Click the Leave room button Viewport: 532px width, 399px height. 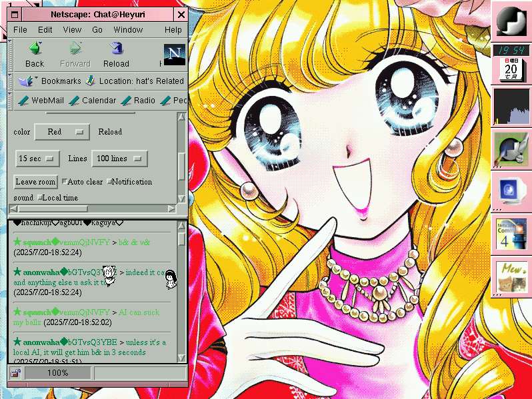[x=35, y=182]
